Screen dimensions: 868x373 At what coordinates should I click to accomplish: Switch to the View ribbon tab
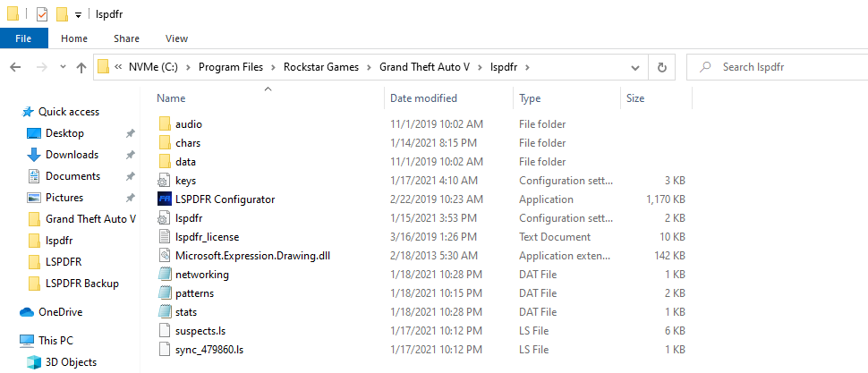coord(176,38)
